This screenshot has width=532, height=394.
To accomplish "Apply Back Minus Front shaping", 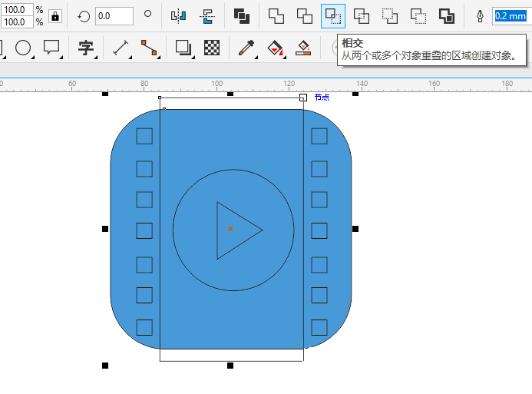I will pyautogui.click(x=418, y=16).
